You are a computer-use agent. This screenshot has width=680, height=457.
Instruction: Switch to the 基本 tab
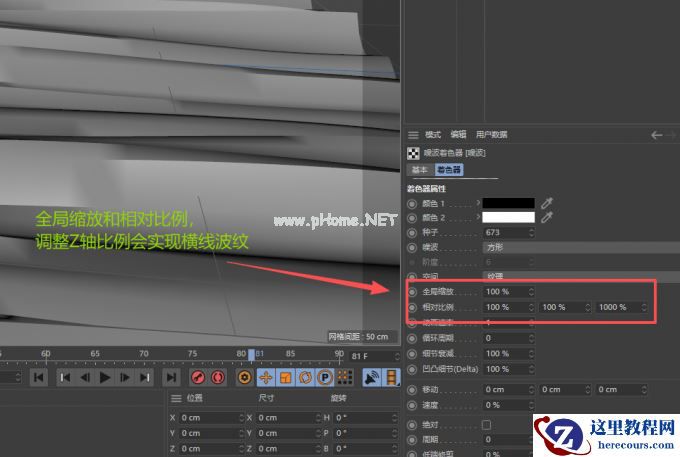[x=419, y=170]
